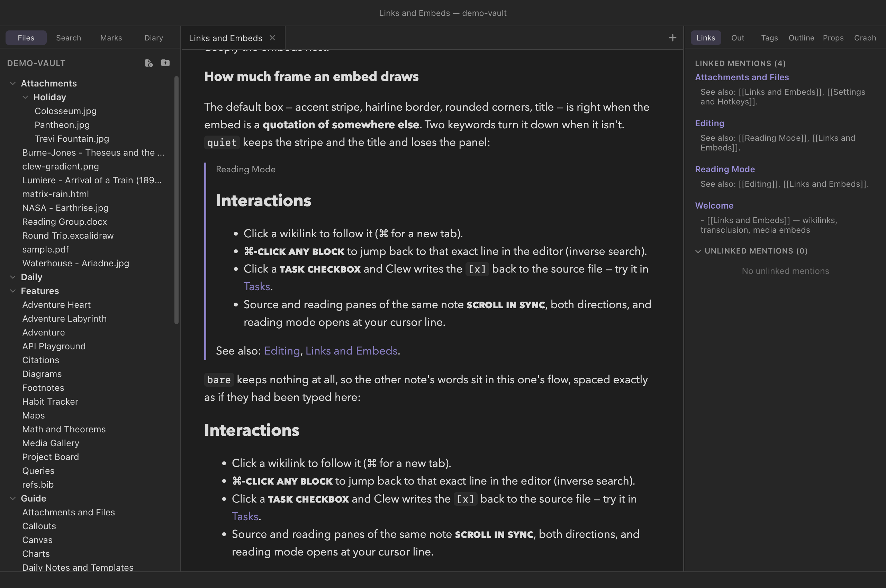Open the Attachments and Files guide note

pyautogui.click(x=68, y=513)
